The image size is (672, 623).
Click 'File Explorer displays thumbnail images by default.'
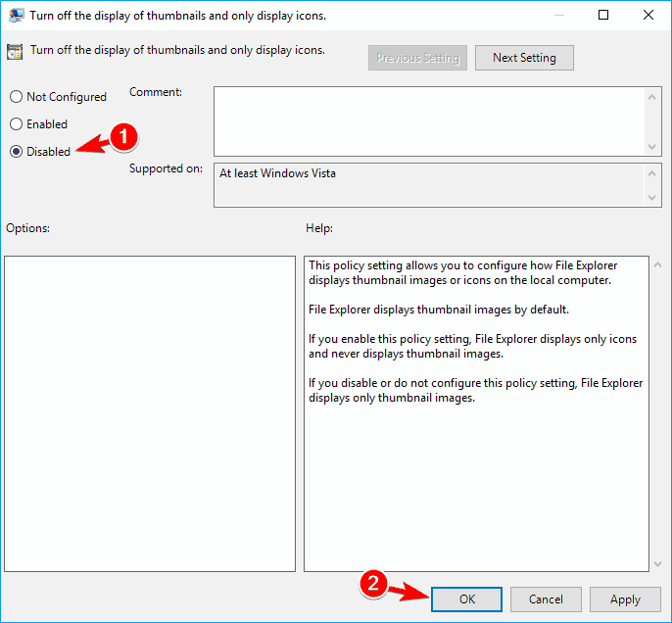pyautogui.click(x=439, y=310)
